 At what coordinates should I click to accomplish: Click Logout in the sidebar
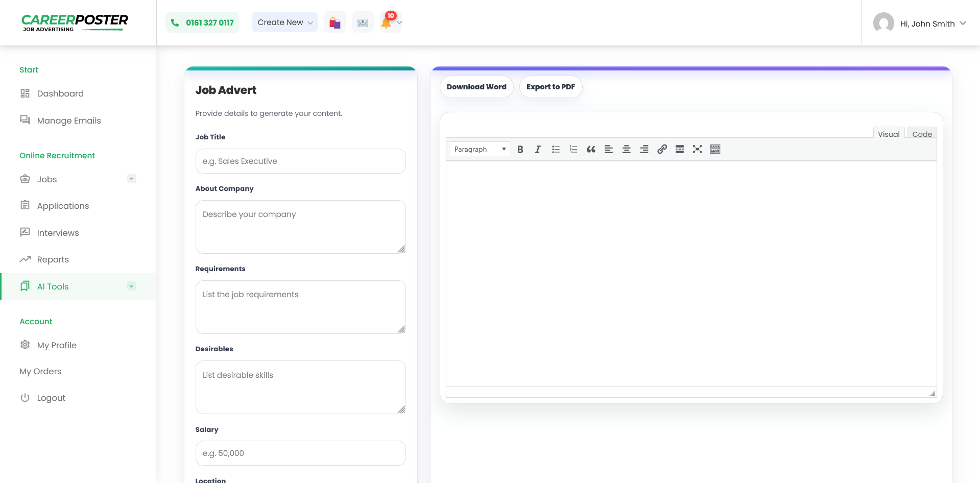click(51, 398)
